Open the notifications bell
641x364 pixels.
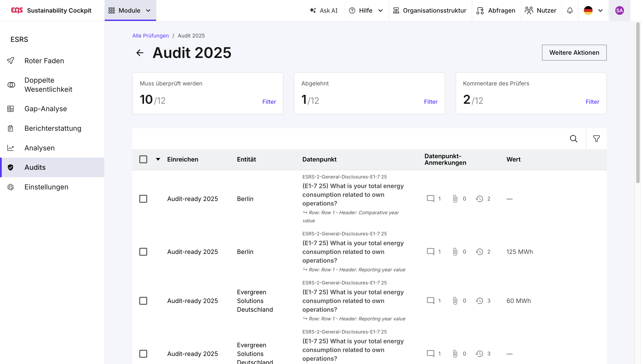570,10
